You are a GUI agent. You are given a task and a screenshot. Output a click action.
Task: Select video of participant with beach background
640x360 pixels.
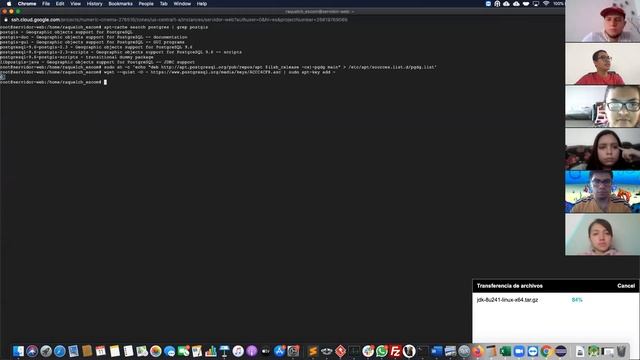pos(602,191)
